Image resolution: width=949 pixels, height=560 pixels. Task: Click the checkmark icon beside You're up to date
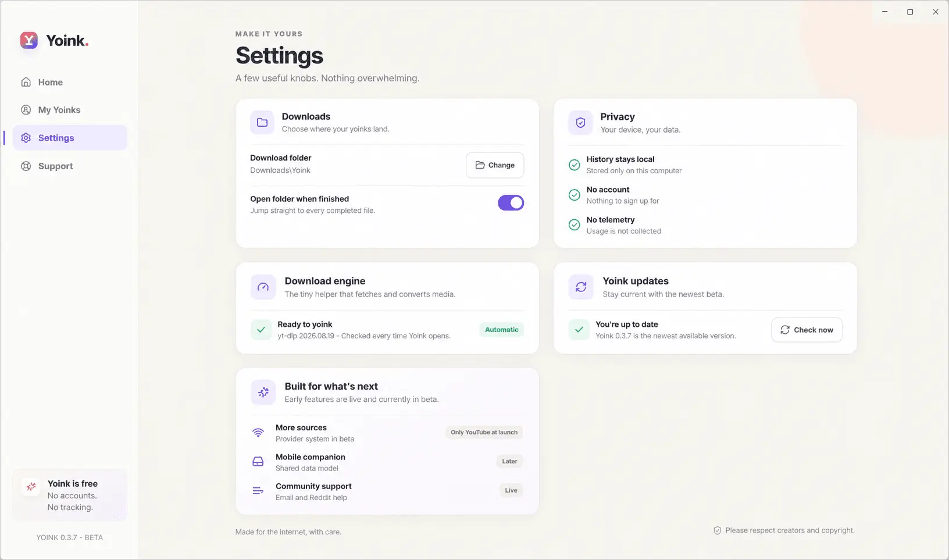[579, 330]
